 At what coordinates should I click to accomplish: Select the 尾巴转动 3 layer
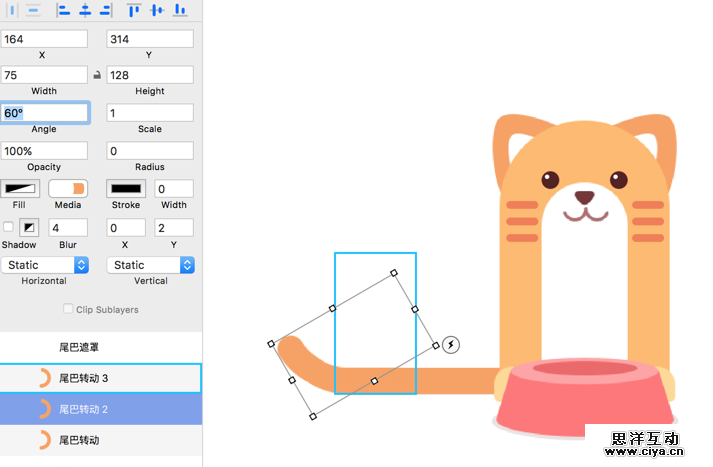[x=100, y=378]
